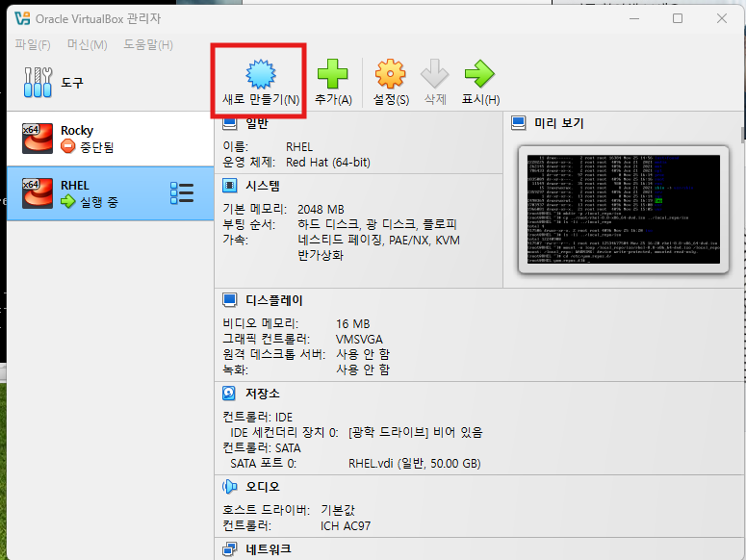Click the '컨트롤러: IDE' line
The width and height of the screenshot is (746, 560).
click(257, 417)
